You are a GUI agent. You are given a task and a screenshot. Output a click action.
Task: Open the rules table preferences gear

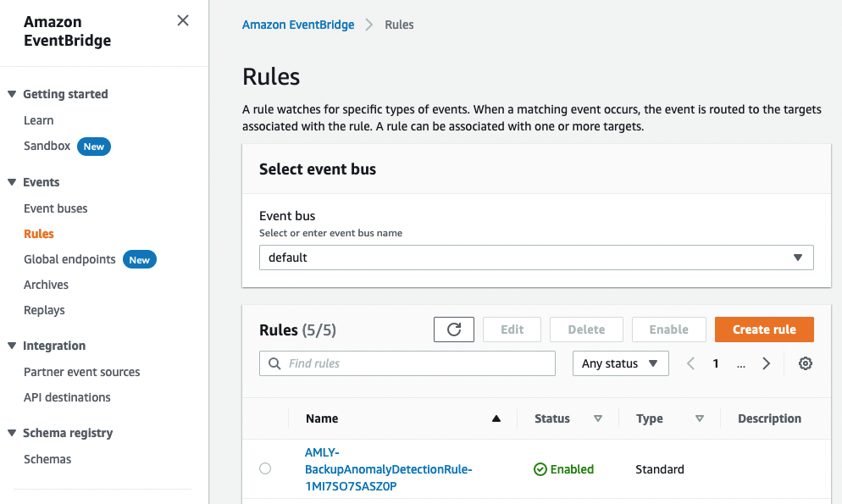click(x=805, y=363)
